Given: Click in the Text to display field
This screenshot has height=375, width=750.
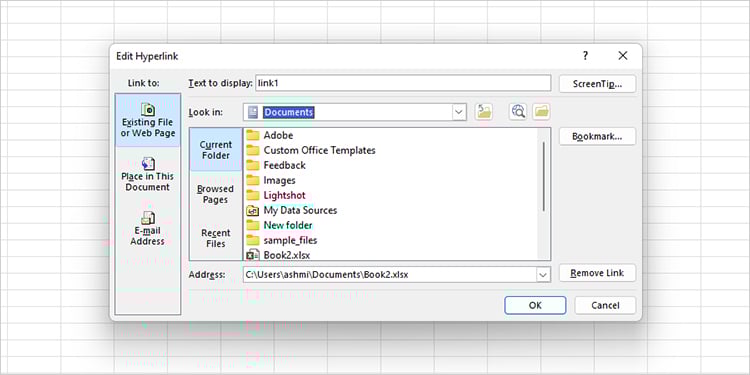Looking at the screenshot, I should [x=403, y=83].
